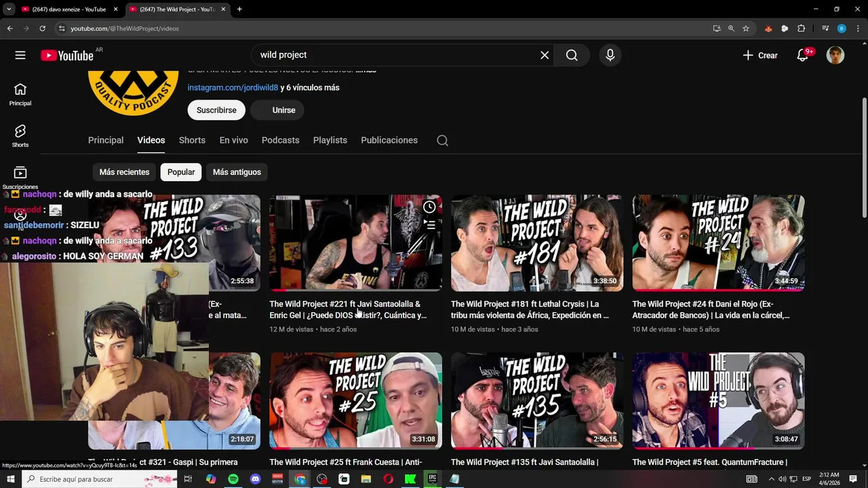Open the notifications bell
Viewport: 868px width, 488px height.
pos(802,56)
